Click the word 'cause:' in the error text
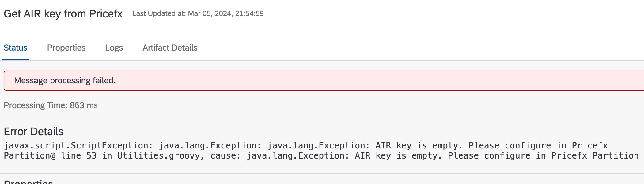644x184 pixels. pyautogui.click(x=225, y=156)
